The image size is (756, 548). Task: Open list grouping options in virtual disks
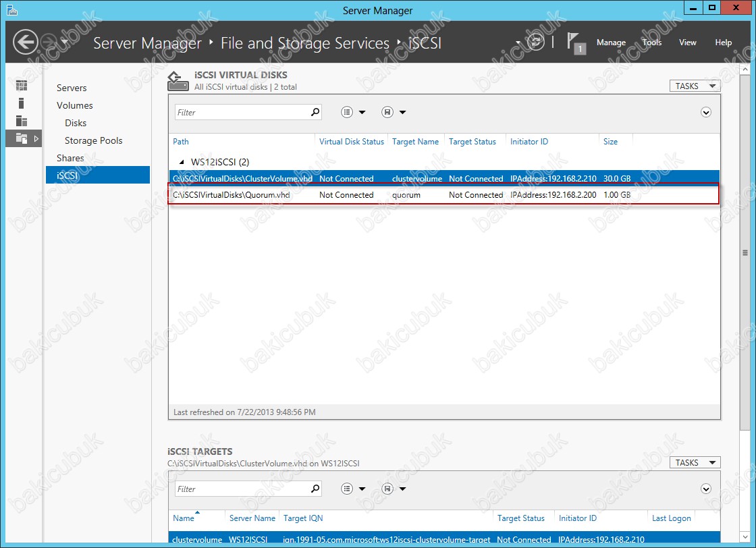point(353,112)
